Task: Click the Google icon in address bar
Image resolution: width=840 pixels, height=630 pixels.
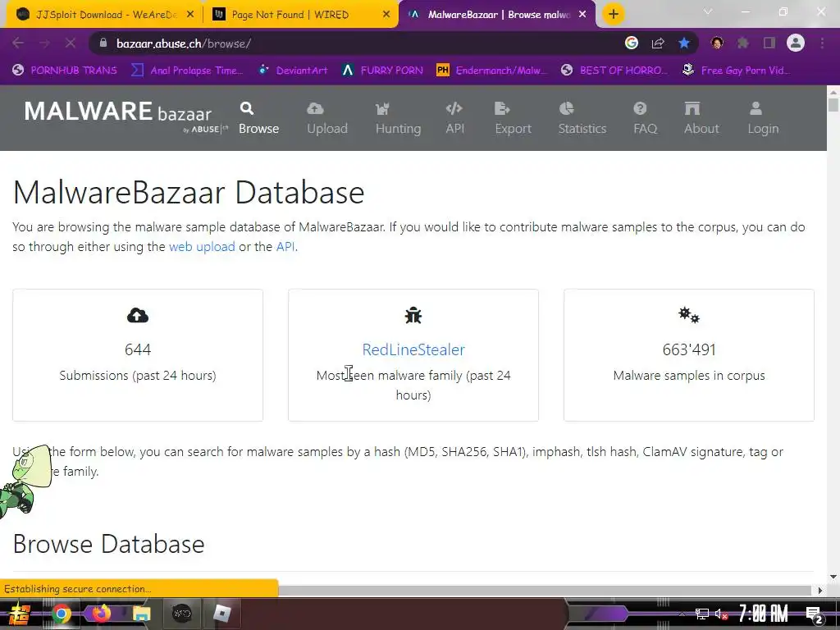Action: tap(632, 43)
